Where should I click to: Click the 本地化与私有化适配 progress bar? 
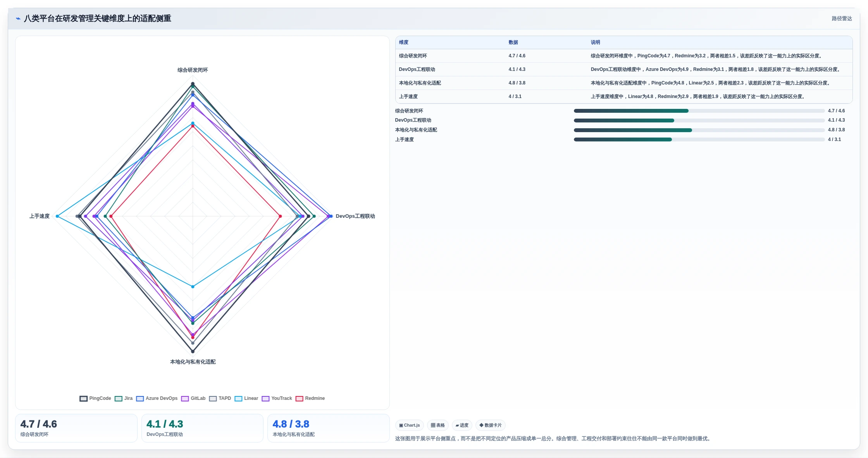coord(699,130)
